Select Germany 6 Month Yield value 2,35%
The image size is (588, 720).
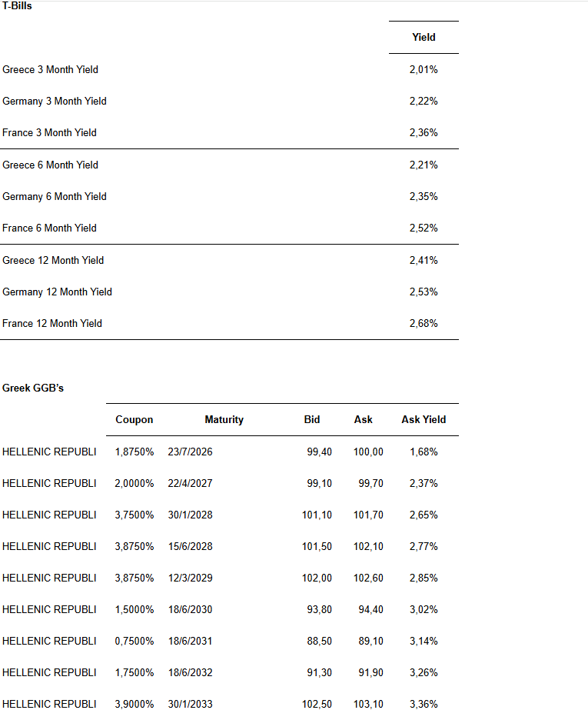tap(424, 196)
